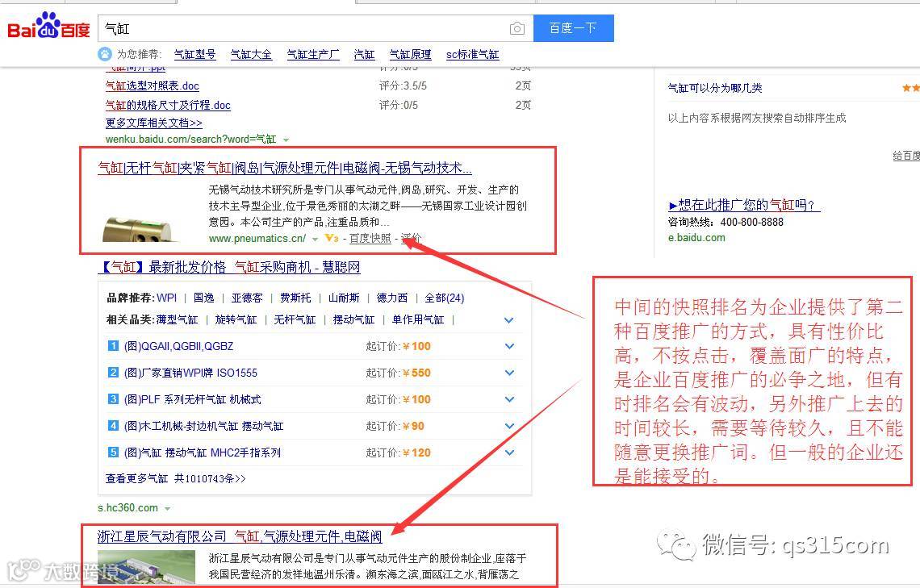This screenshot has width=920, height=588.
Task: Select category 无杆气缸
Action: [295, 319]
